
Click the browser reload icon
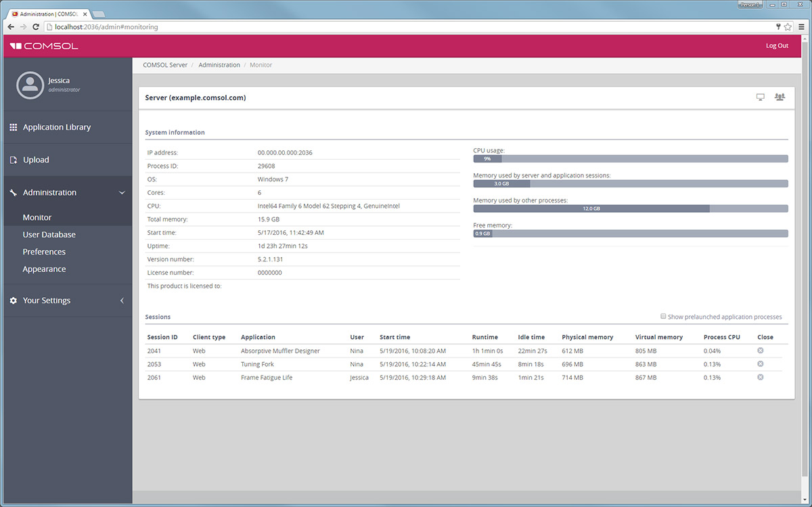click(x=36, y=27)
